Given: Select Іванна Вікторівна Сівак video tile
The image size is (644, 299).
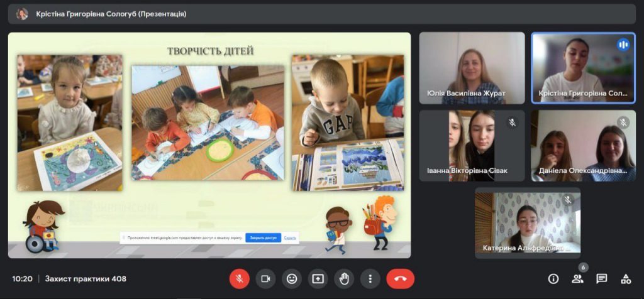Looking at the screenshot, I should (472, 146).
